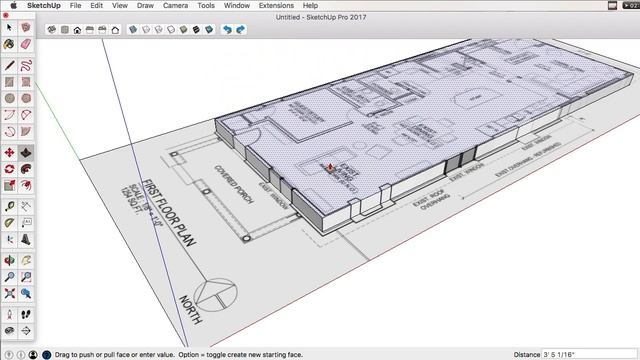Screen dimensions: 640x360
Task: Activate the Move tool with red arrows
Action: coord(9,153)
